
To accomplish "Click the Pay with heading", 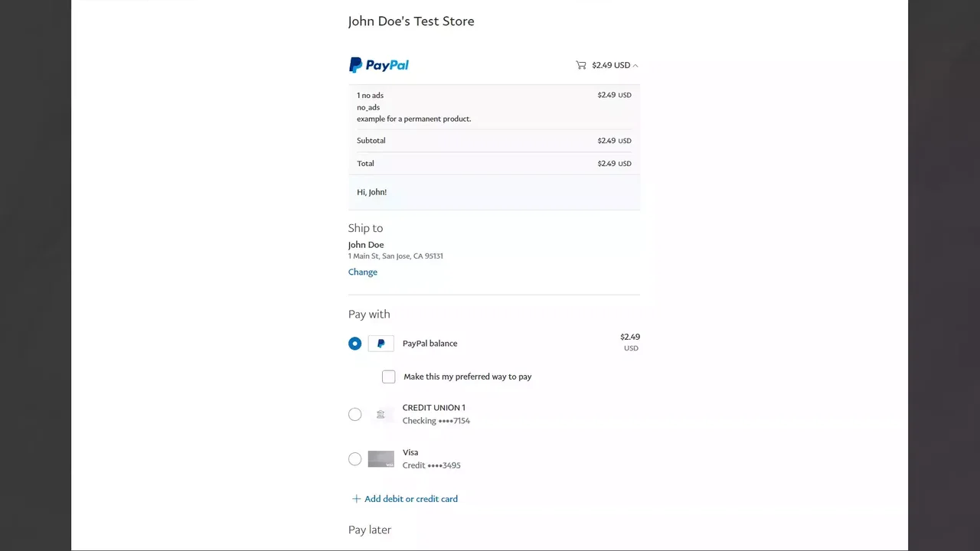I will pos(369,315).
